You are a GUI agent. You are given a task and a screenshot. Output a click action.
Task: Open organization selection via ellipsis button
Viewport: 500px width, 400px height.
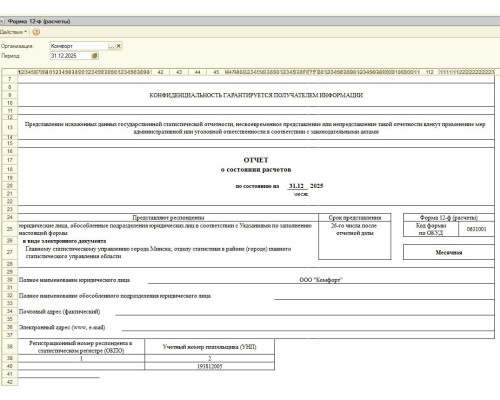[111, 46]
